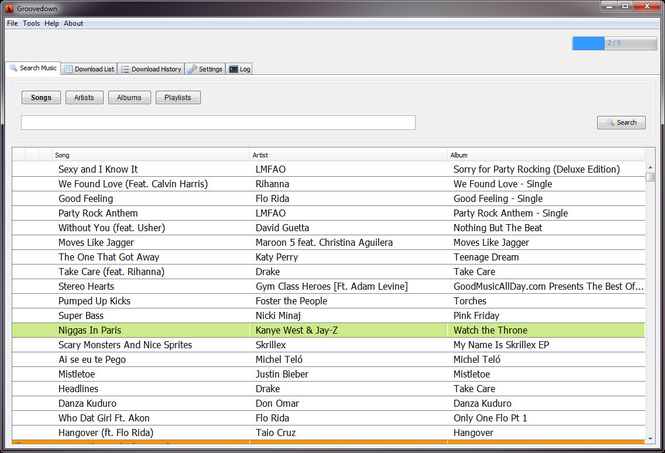This screenshot has height=453, width=665.
Task: Open the Help menu
Action: [52, 23]
